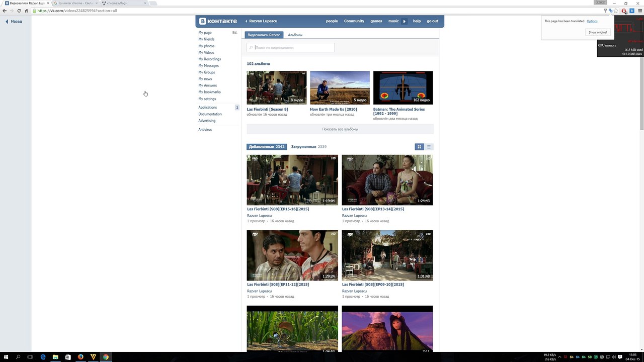Open the Opera-style red extension icon
This screenshot has width=644, height=362.
(624, 11)
